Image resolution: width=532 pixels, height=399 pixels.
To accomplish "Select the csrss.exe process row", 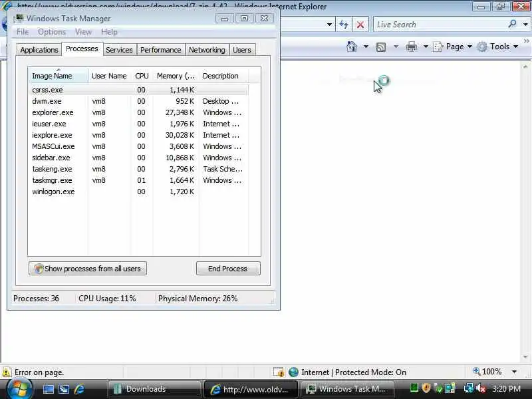I will 138,90.
